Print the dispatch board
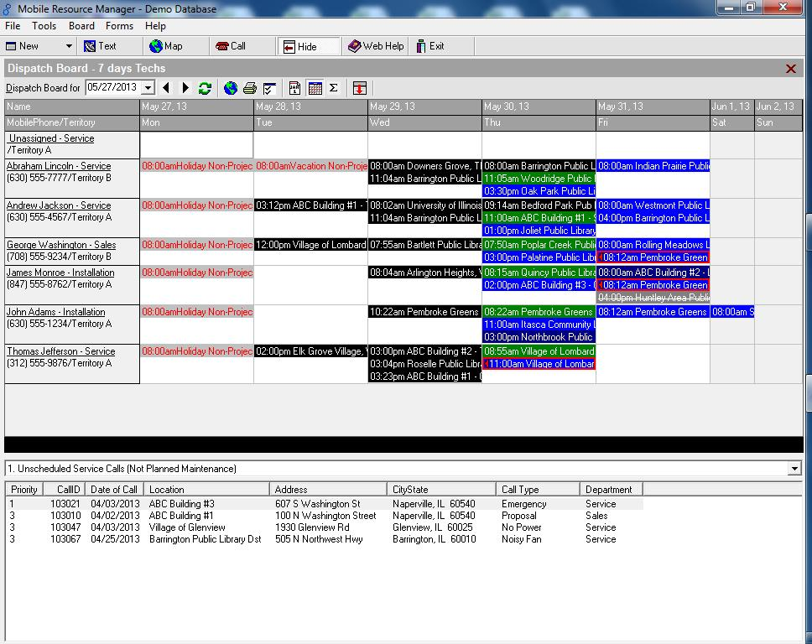Viewport: 812px width, 644px height. click(248, 88)
